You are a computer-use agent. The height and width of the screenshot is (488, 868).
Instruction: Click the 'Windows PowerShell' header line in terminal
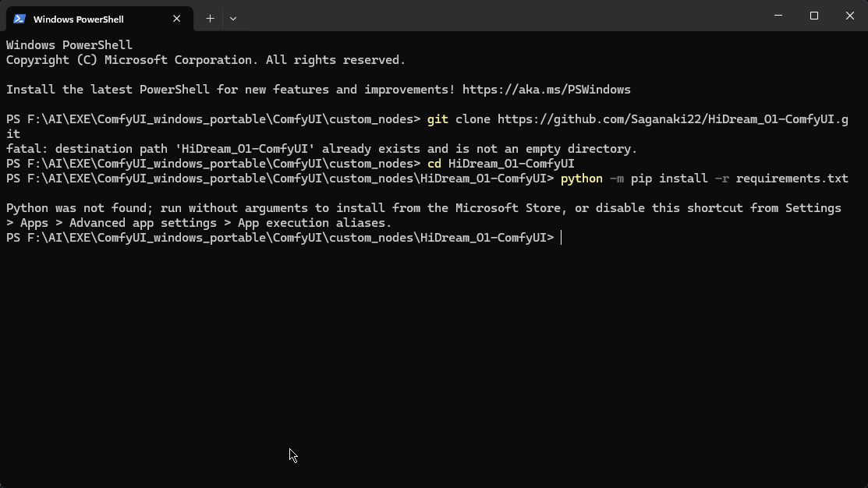(69, 44)
